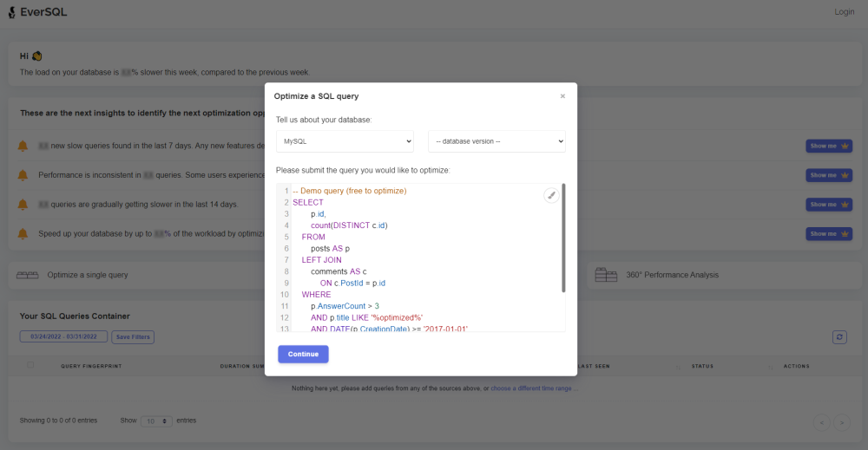Click the bell icon beside new slow queries
This screenshot has height=450, width=868.
(x=23, y=146)
